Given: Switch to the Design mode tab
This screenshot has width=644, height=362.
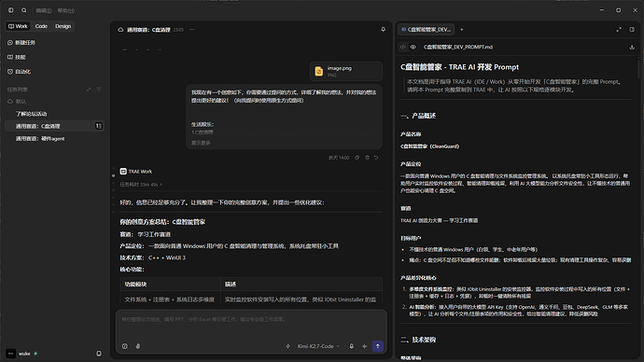Looking at the screenshot, I should click(63, 26).
